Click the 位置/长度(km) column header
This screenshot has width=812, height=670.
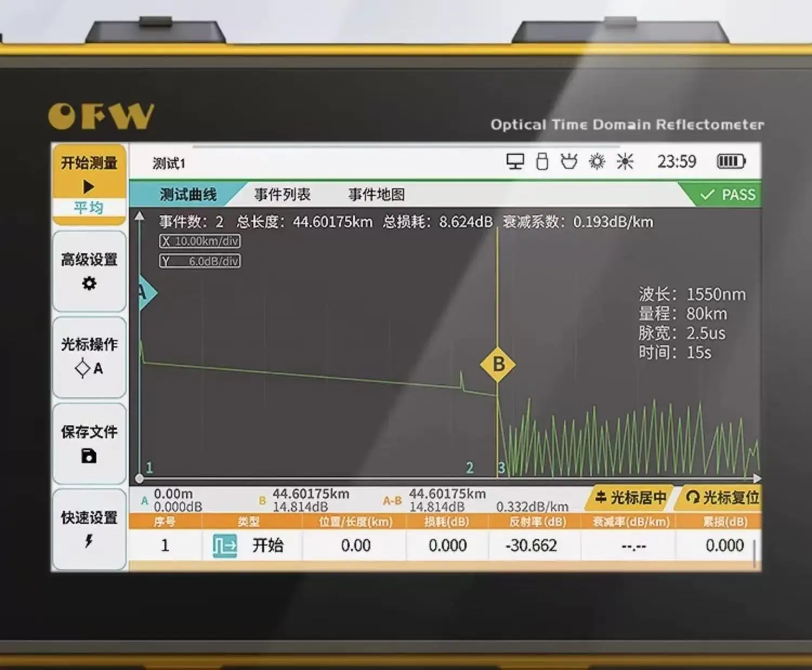click(355, 522)
